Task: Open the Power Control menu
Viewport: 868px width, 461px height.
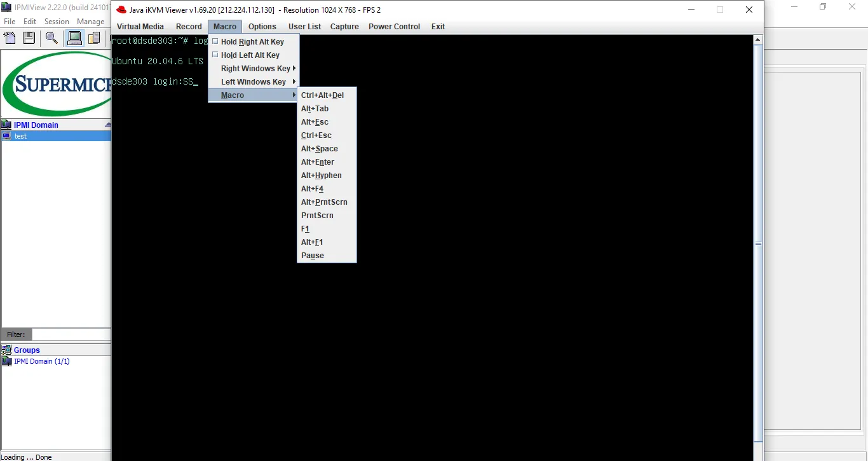Action: 394,27
